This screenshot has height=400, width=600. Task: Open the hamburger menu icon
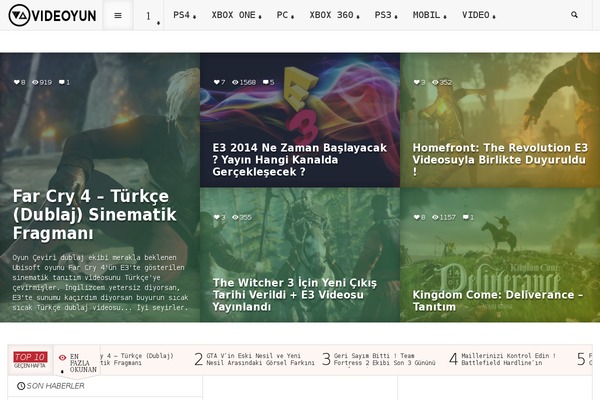[118, 15]
